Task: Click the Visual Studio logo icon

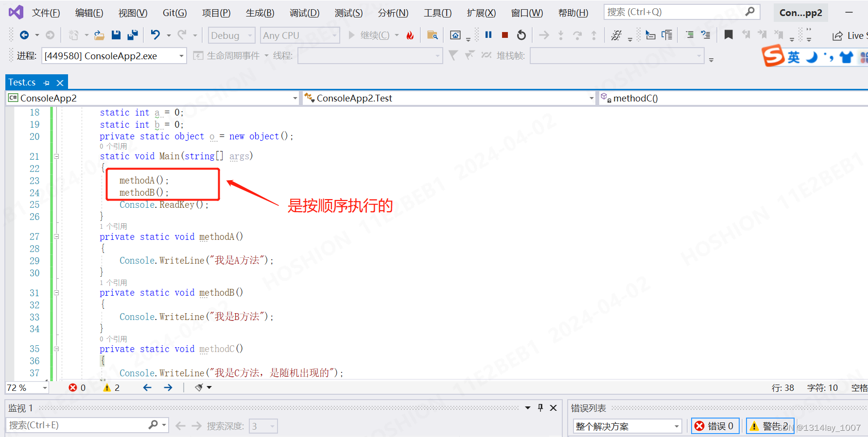Action: 16,12
